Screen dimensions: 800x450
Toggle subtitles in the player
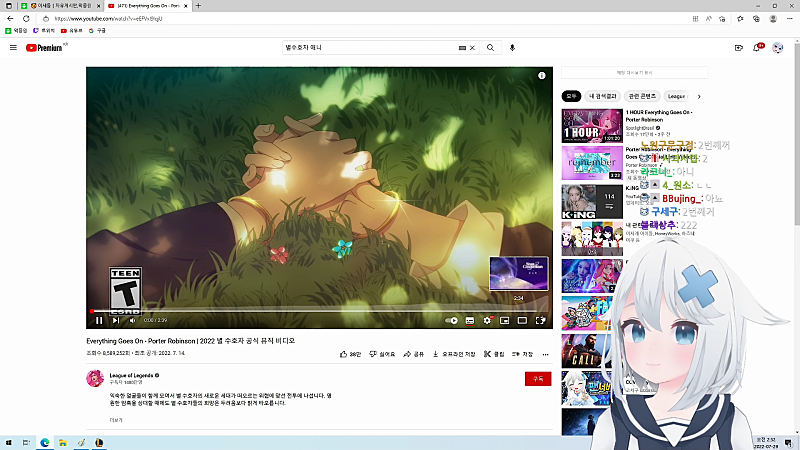coord(470,320)
